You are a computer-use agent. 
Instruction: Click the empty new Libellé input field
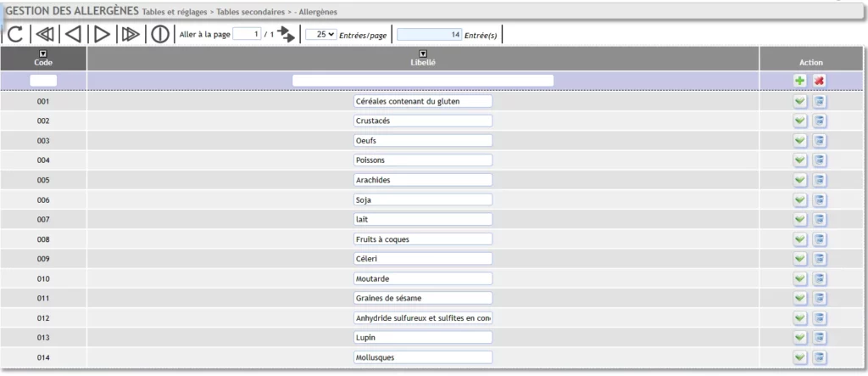click(x=423, y=81)
